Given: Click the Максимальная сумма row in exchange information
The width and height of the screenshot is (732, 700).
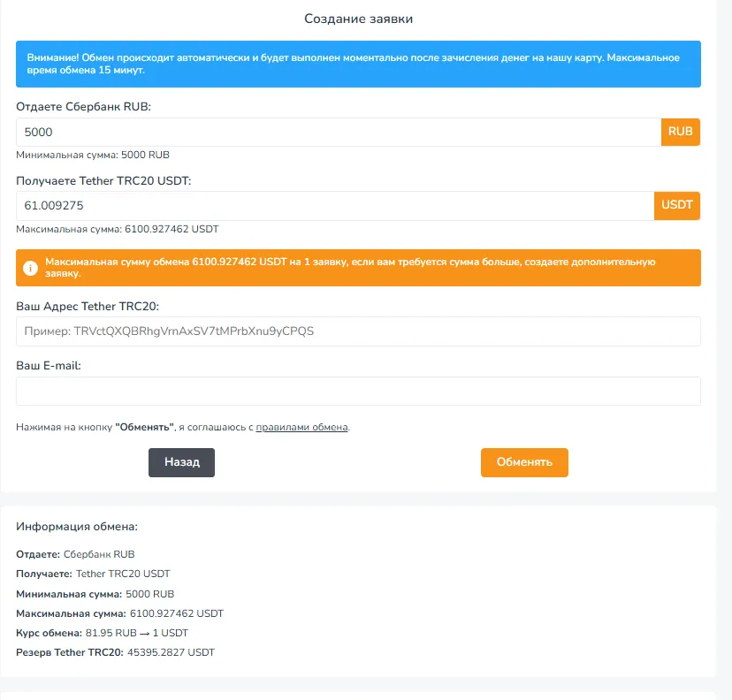Looking at the screenshot, I should click(x=120, y=613).
